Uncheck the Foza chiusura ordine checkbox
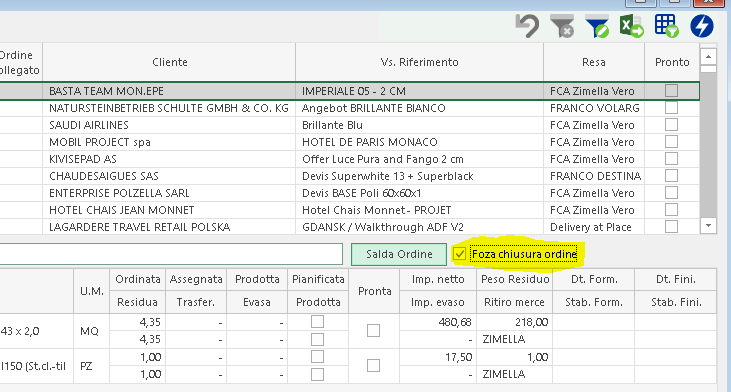The height and width of the screenshot is (392, 731). coord(459,254)
